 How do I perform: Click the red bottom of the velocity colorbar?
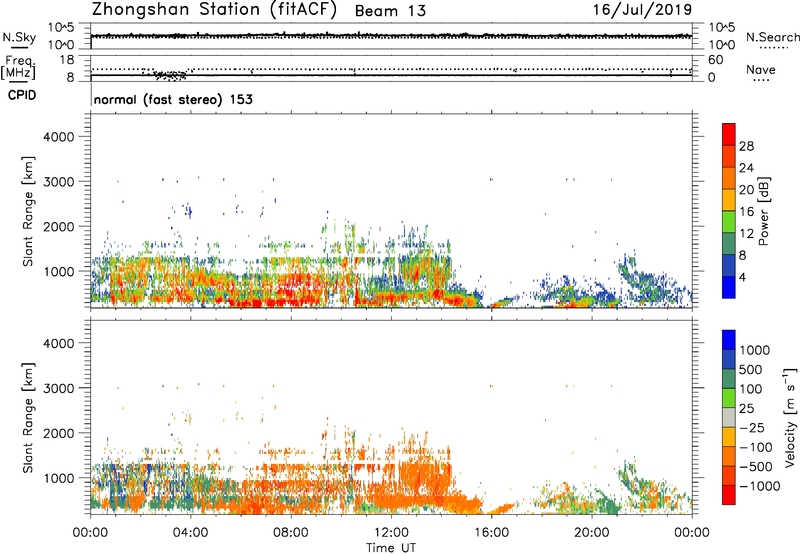tap(729, 495)
